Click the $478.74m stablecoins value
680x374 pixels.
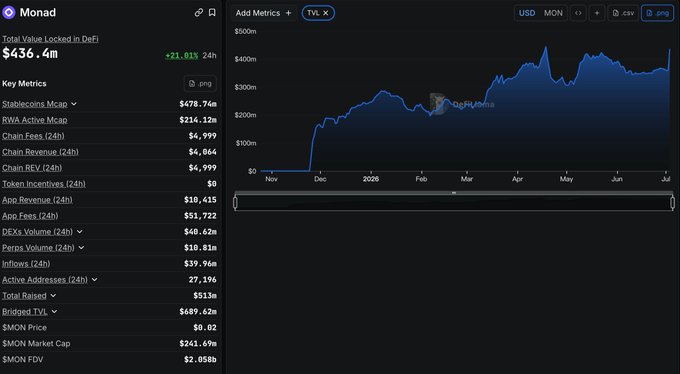click(198, 104)
